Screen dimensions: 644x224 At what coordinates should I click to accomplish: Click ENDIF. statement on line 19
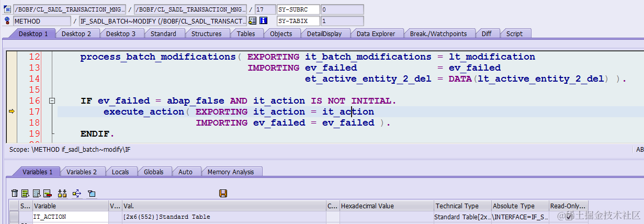[97, 133]
